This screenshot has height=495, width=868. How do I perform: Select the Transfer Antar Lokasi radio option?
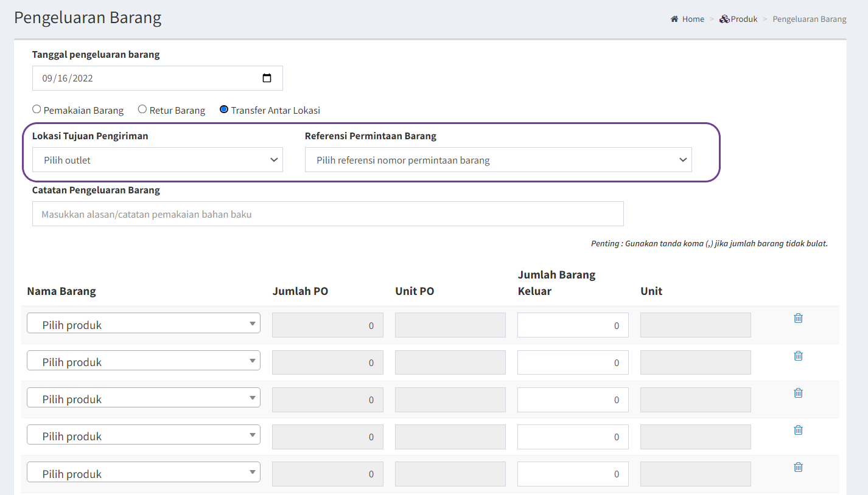click(224, 109)
